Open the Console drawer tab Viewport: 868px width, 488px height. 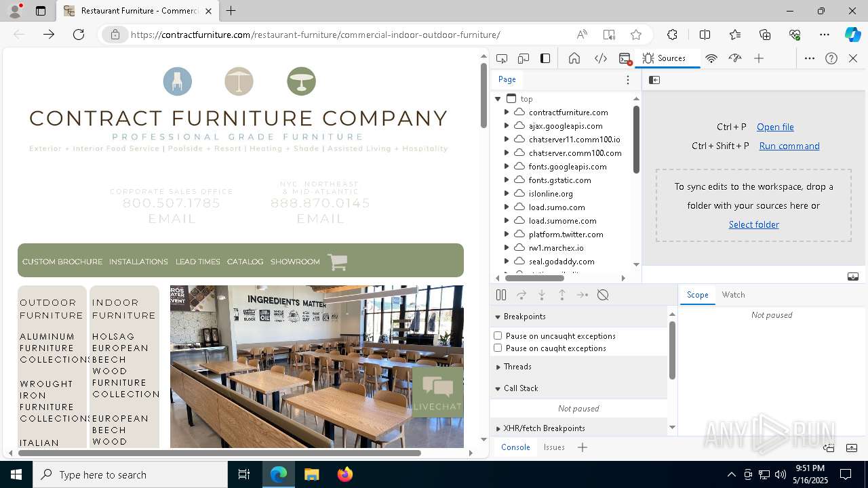pyautogui.click(x=515, y=447)
